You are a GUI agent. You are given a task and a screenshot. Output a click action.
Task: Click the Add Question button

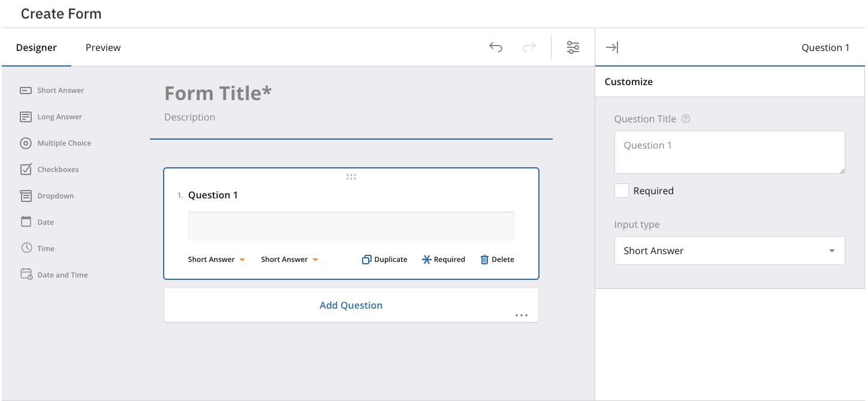point(351,305)
